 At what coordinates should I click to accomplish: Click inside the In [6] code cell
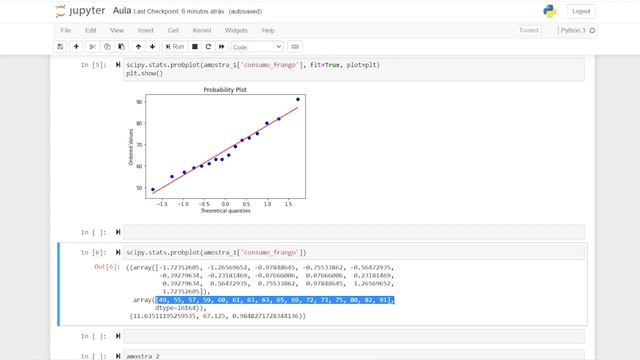354,252
